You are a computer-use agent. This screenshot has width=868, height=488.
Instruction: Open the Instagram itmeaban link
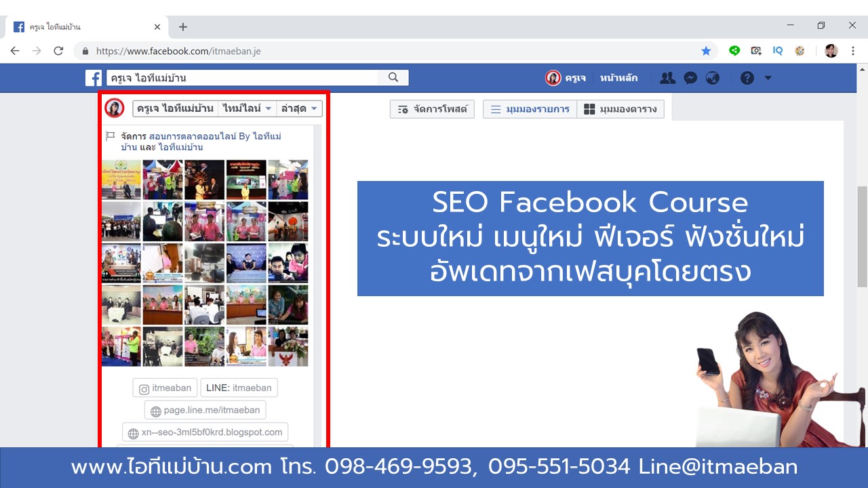pos(165,388)
